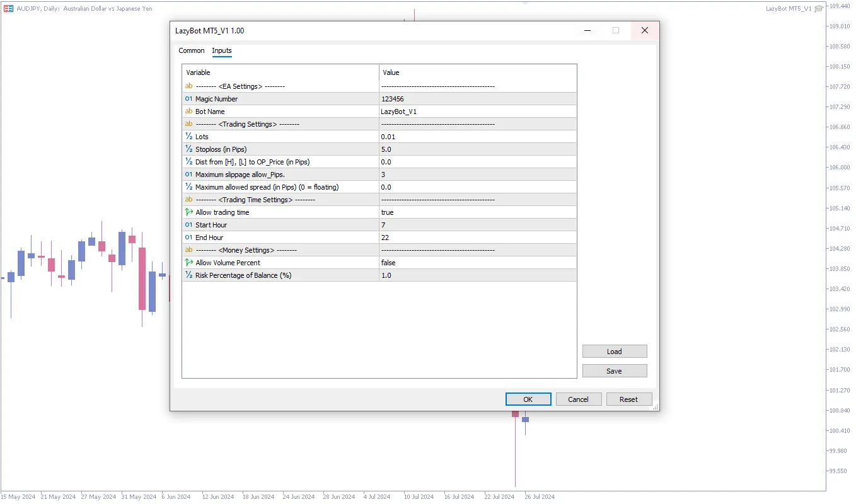Image resolution: width=856 pixels, height=504 pixels.
Task: Click the chart window icon beside AUDJPY title
Action: tap(9, 8)
